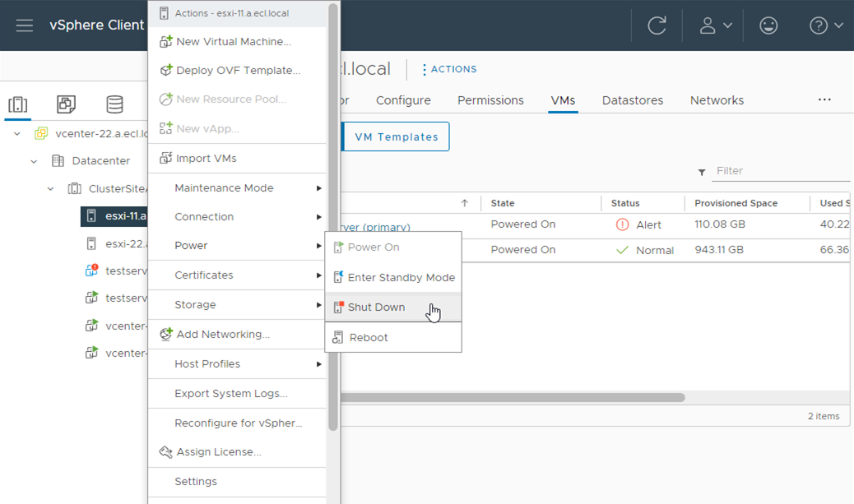Choose Reboot in the Power submenu
Viewport: 854px width, 504px height.
(368, 338)
